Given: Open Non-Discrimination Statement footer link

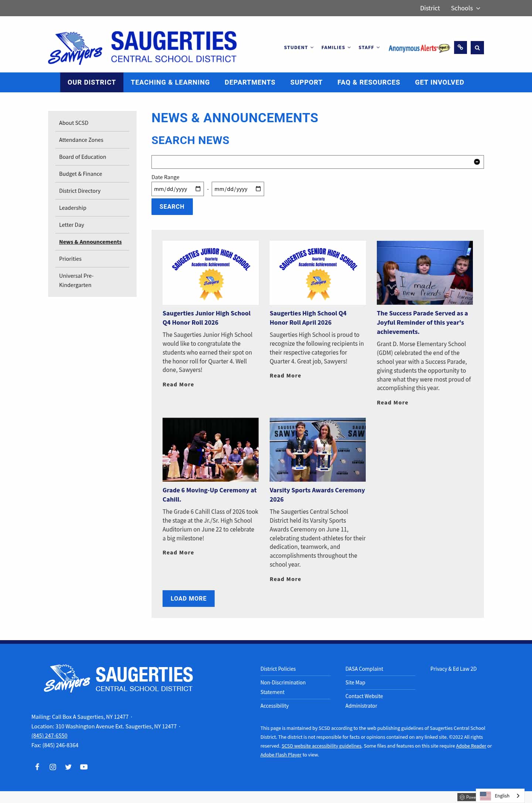Looking at the screenshot, I should click(283, 687).
